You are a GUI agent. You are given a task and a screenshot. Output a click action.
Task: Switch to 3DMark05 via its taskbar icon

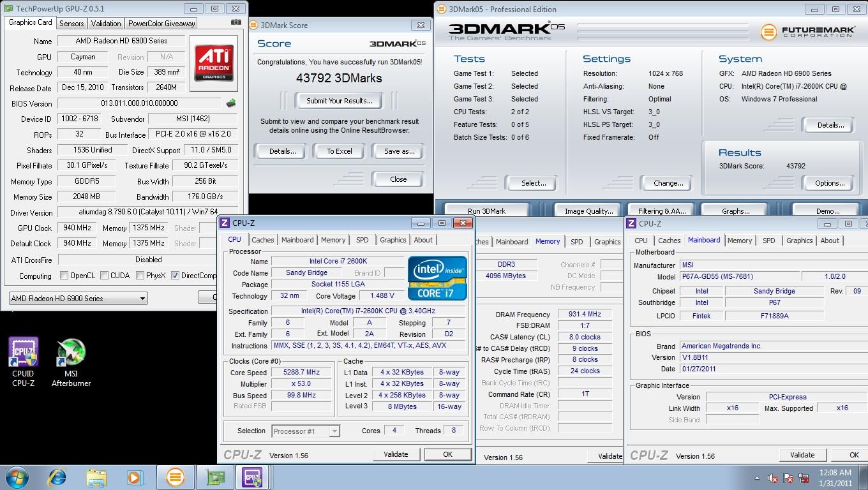[x=175, y=477]
